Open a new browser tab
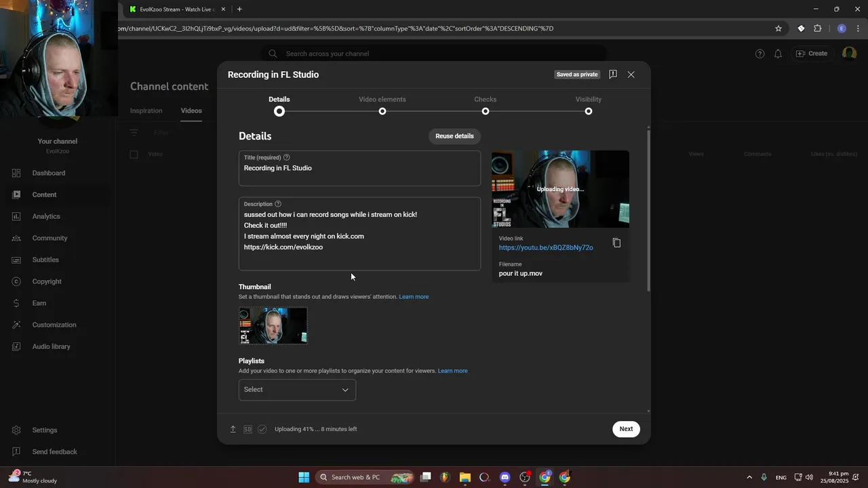The image size is (868, 488). click(x=239, y=9)
